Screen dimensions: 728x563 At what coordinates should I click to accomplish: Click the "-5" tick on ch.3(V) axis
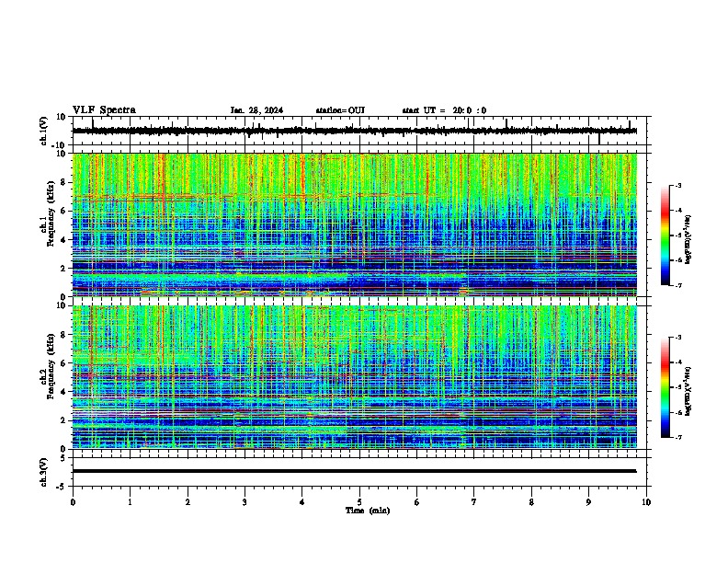[62, 487]
